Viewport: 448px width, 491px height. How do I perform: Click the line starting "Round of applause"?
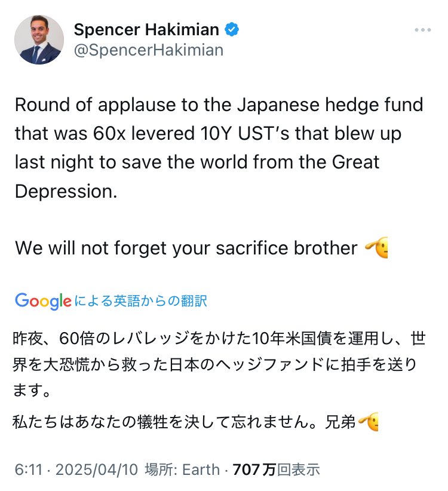pyautogui.click(x=219, y=105)
